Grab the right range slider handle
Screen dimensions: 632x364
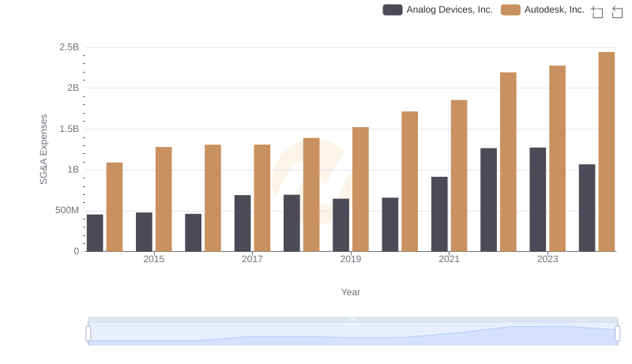(x=617, y=334)
